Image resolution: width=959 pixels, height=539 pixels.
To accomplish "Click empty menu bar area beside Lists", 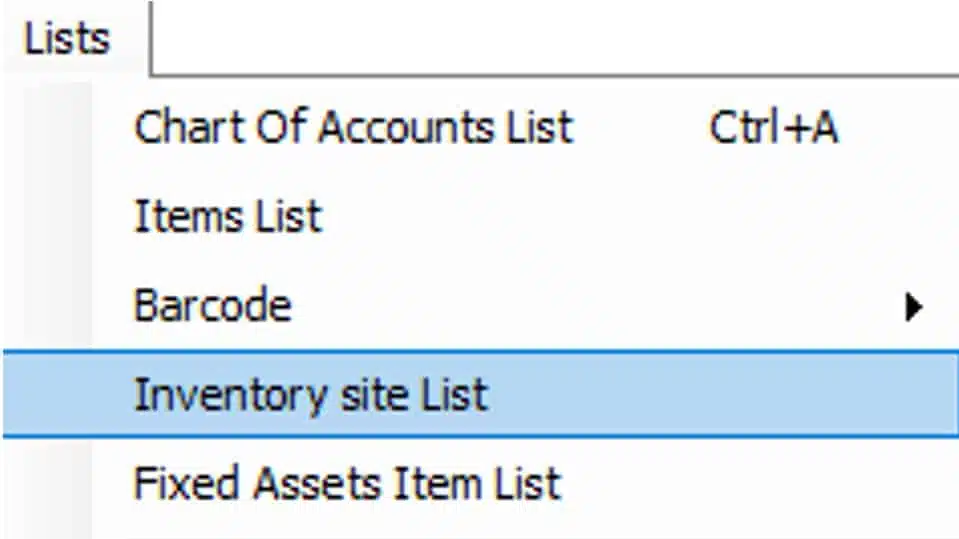I will coord(550,36).
